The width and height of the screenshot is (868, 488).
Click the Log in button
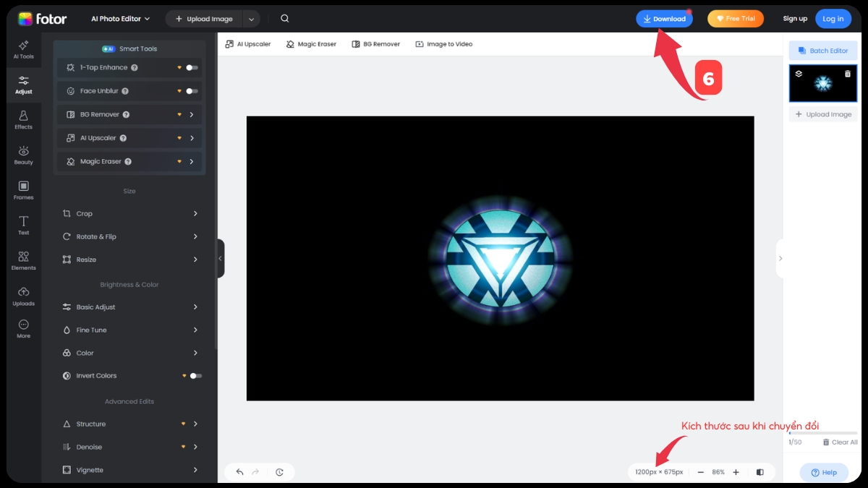click(833, 19)
